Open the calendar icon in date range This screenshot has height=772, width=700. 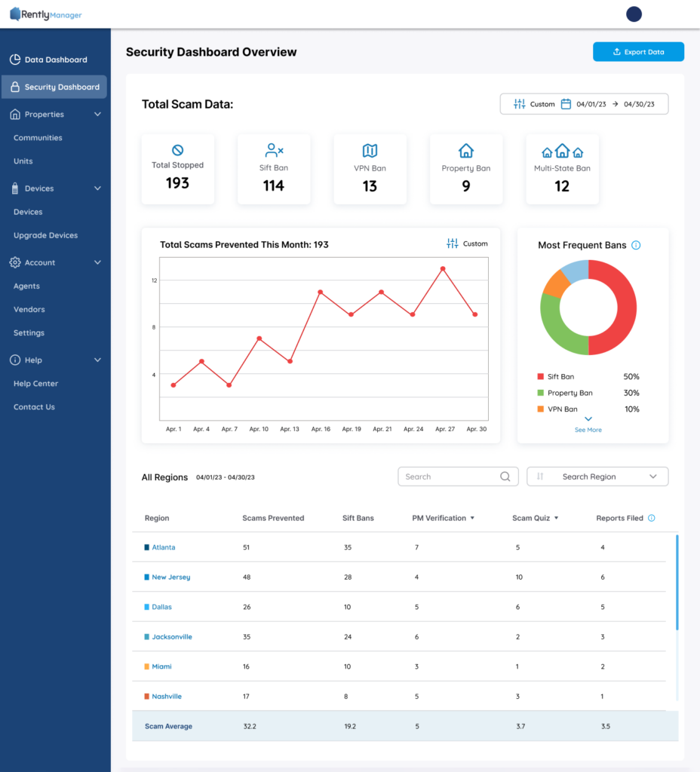566,104
